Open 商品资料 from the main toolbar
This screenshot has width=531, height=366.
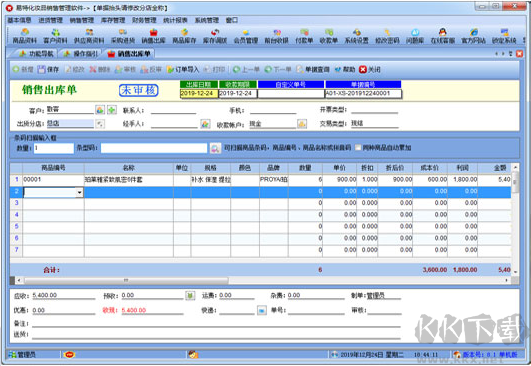coord(24,36)
